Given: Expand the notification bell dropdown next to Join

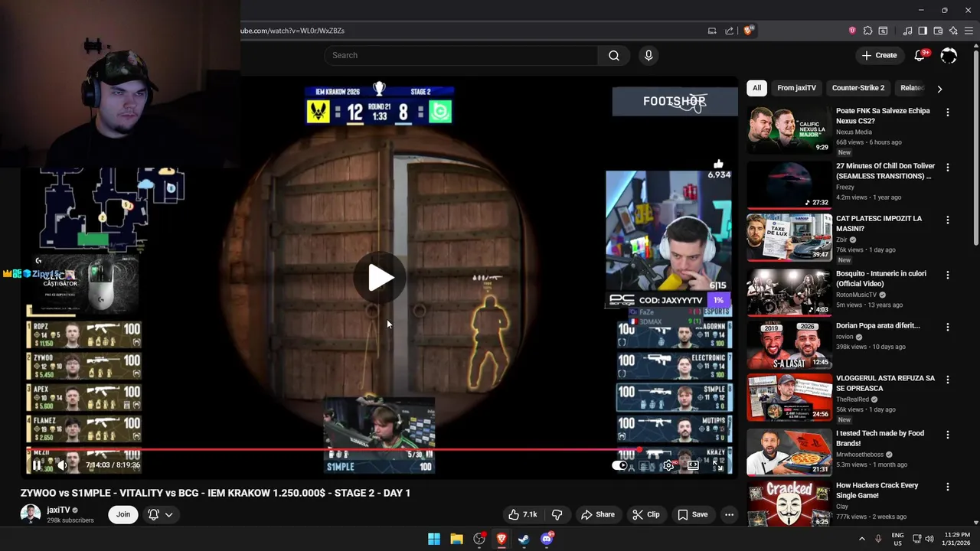Looking at the screenshot, I should pos(160,514).
